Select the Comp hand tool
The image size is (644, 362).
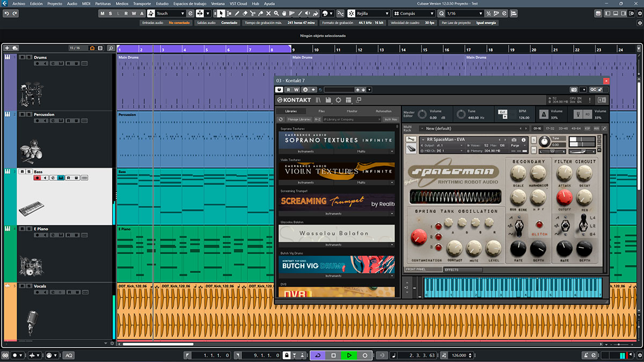point(284,13)
